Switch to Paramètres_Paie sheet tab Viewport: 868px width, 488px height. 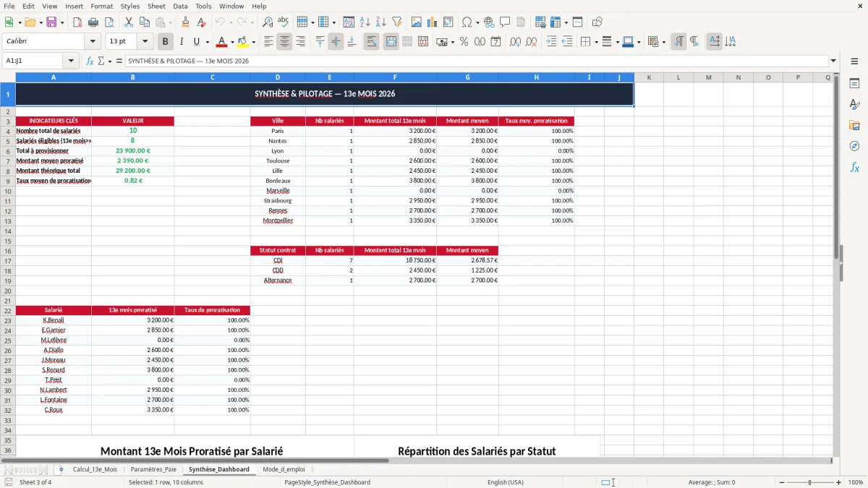click(153, 469)
